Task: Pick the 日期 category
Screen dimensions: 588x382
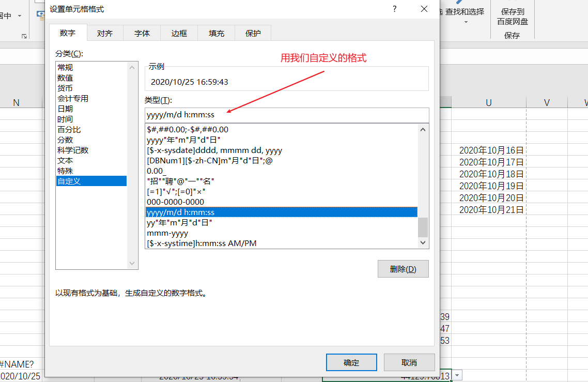Action: (91, 109)
